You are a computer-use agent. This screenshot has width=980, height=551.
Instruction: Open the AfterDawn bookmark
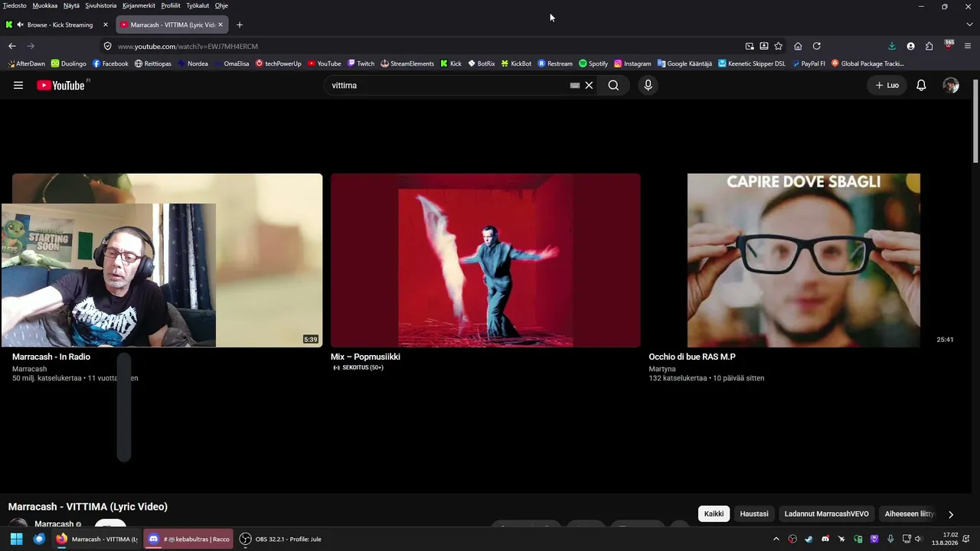tap(26, 64)
